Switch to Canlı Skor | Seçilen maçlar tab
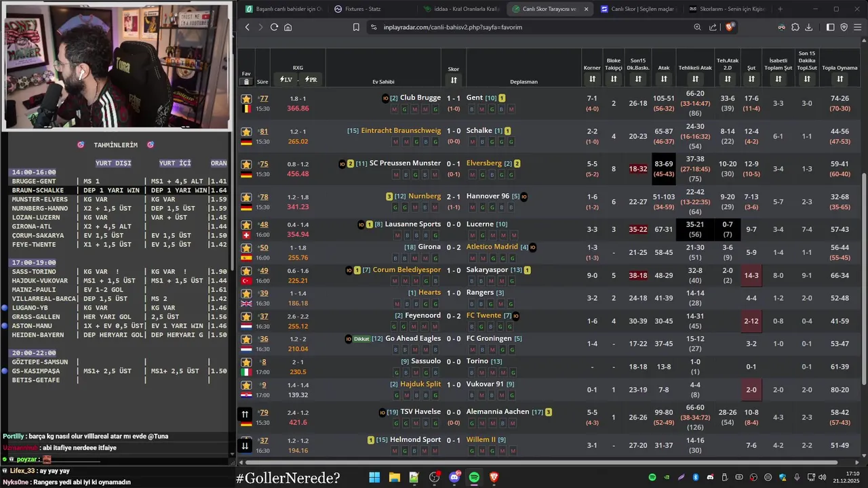Screen dimensions: 868x488 638,9
